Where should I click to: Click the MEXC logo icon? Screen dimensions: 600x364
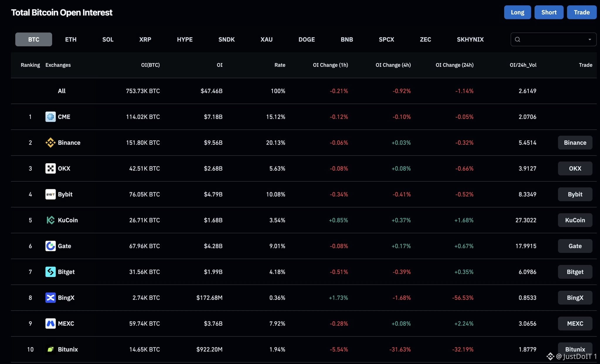(x=50, y=323)
